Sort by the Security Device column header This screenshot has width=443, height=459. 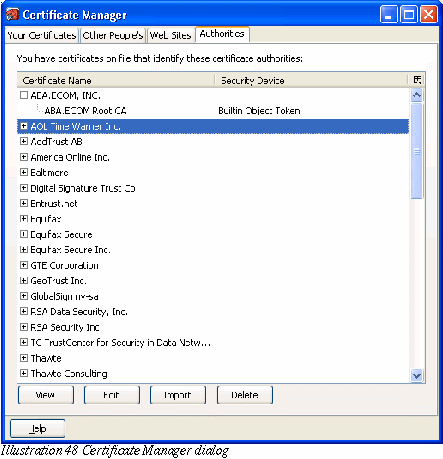[311, 80]
